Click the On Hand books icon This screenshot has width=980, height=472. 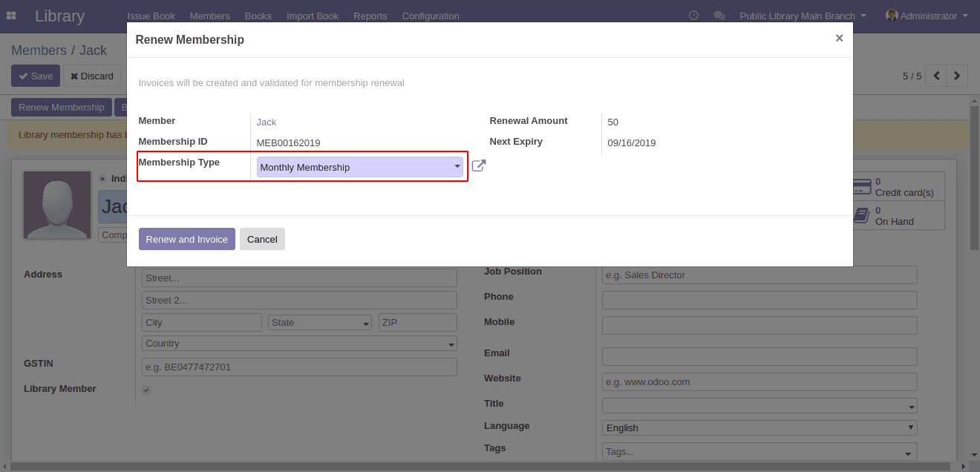[862, 215]
